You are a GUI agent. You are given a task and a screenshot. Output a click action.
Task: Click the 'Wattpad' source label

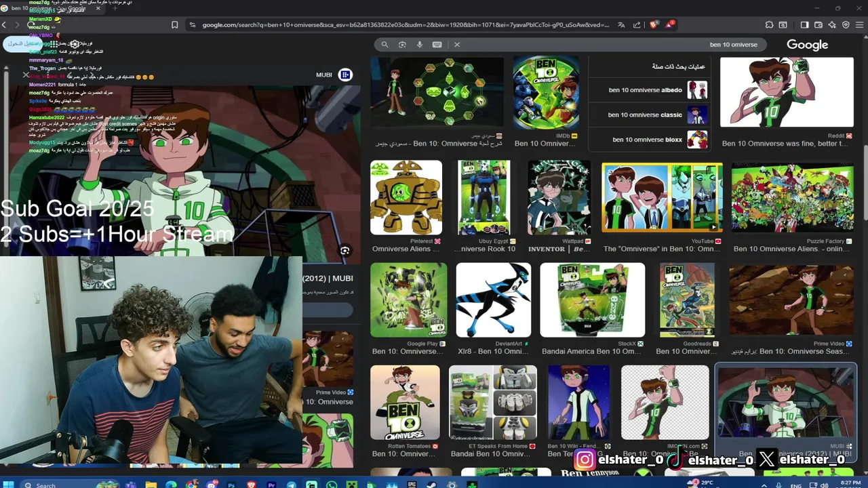pos(572,241)
